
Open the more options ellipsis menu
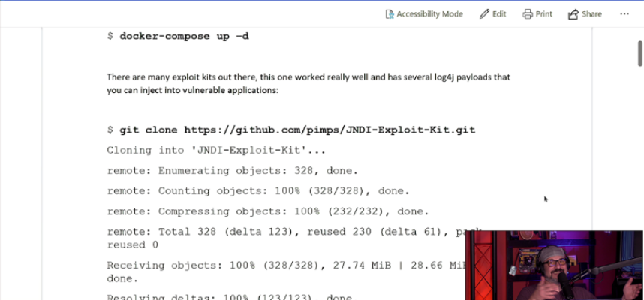(x=624, y=14)
